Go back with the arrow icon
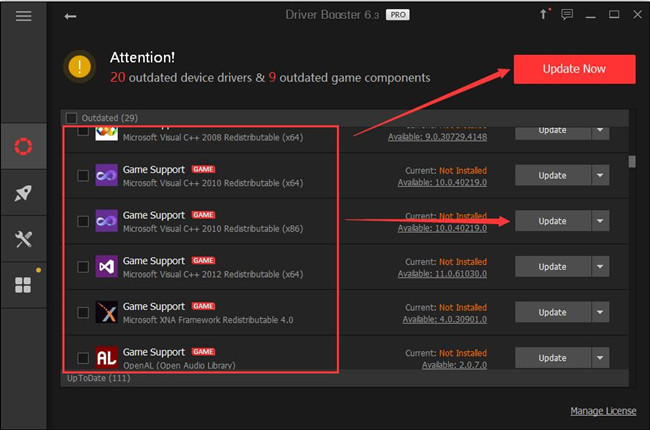Viewport: 650px width, 430px height. pos(70,16)
